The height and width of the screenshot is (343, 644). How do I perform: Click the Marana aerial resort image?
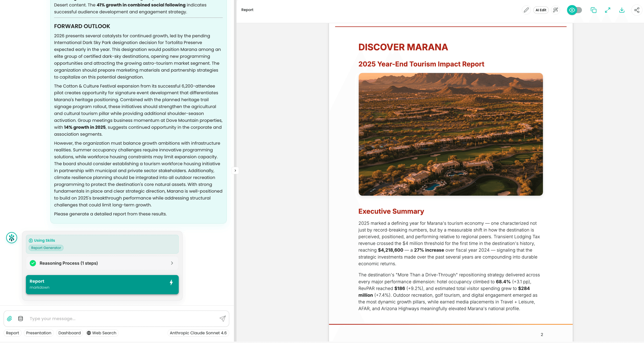[451, 134]
